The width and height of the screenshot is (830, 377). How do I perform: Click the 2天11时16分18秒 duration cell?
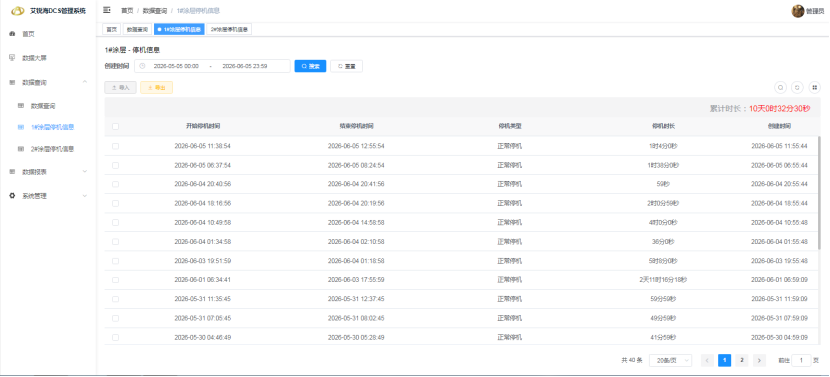(x=663, y=280)
